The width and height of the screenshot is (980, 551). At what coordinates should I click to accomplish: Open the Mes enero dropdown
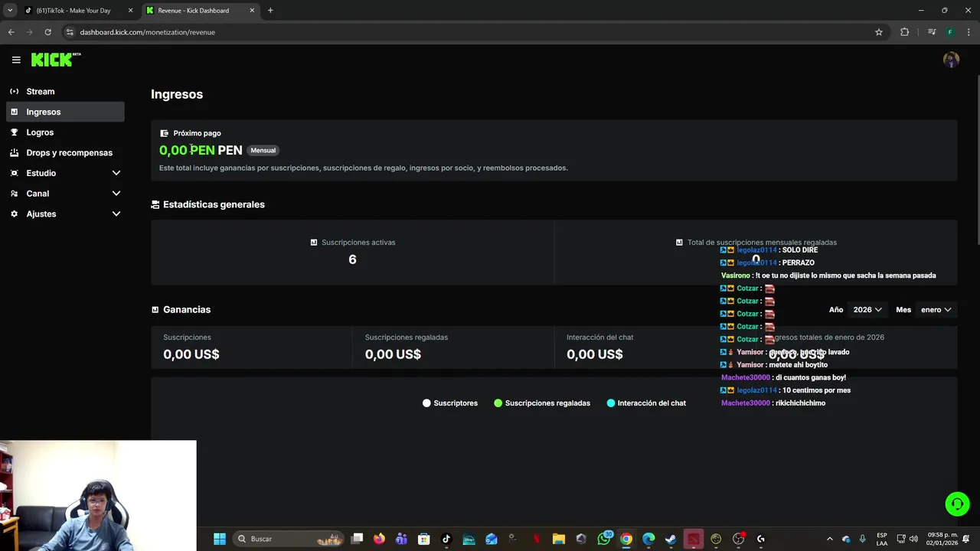[936, 309]
